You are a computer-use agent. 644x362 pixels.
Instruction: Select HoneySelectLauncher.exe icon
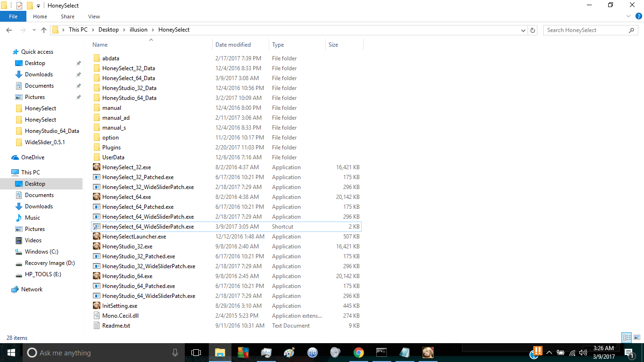click(97, 237)
